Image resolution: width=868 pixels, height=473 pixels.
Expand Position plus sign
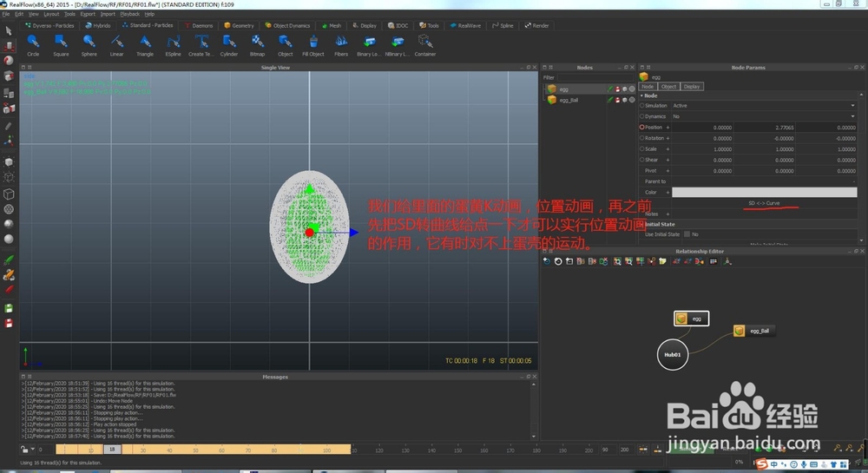(667, 128)
